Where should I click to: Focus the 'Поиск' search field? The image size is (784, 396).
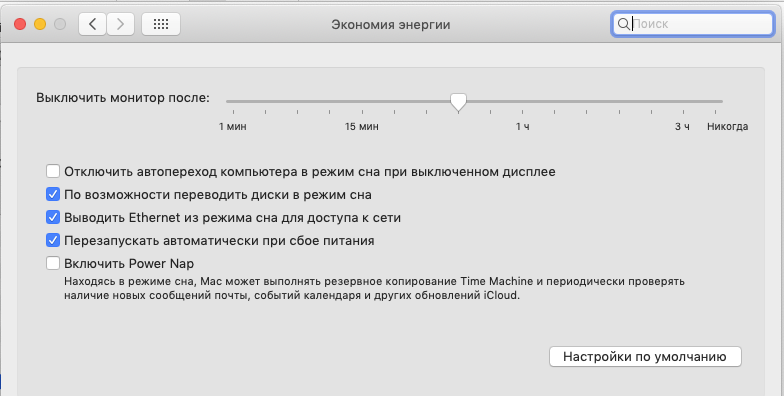click(692, 24)
